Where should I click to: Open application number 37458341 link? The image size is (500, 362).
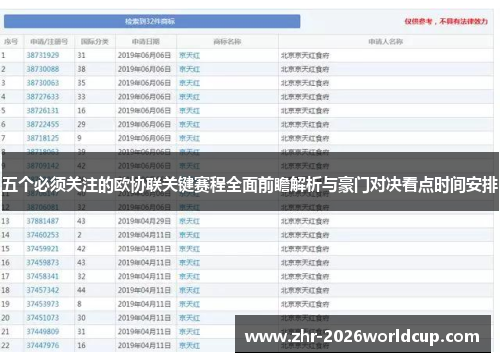[43, 277]
